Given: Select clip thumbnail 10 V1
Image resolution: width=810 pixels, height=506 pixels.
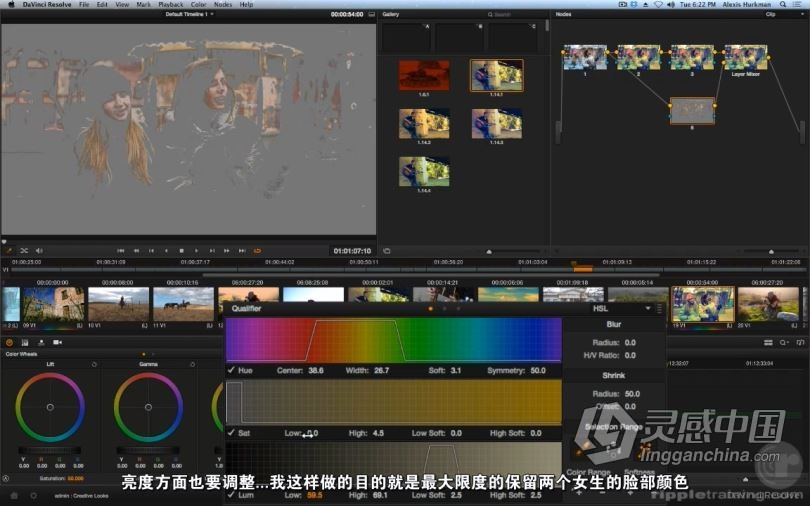Looking at the screenshot, I should pyautogui.click(x=118, y=305).
